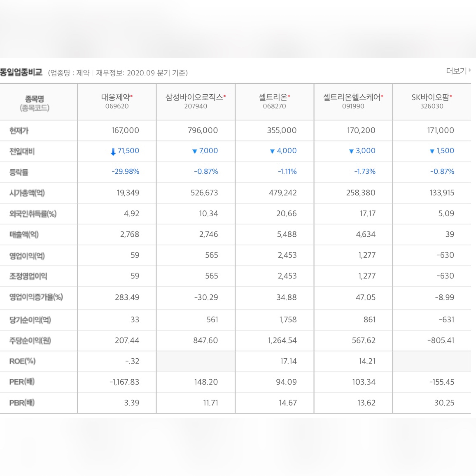476x476 pixels.
Task: Click the 당기순이익(억) row label
Action: tap(30, 320)
